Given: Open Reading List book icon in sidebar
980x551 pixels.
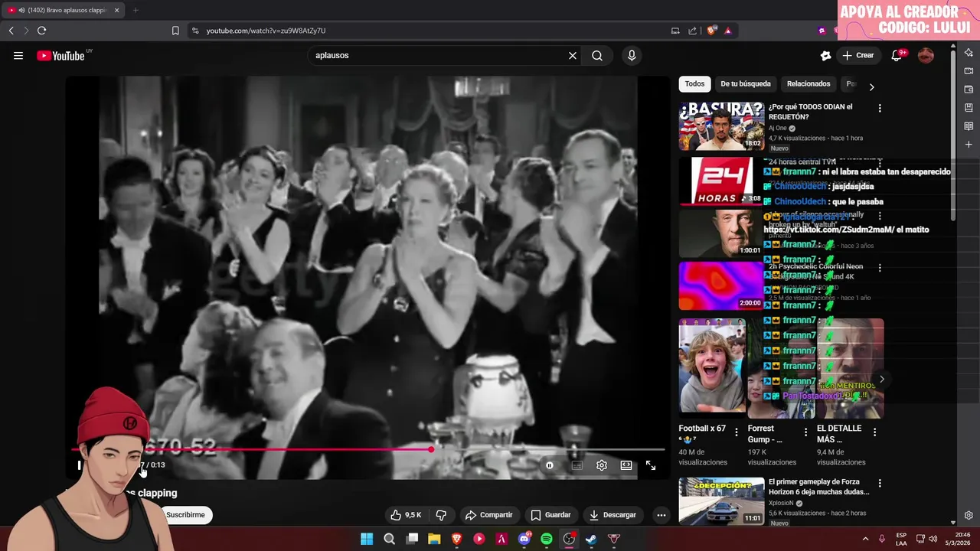Looking at the screenshot, I should click(969, 126).
